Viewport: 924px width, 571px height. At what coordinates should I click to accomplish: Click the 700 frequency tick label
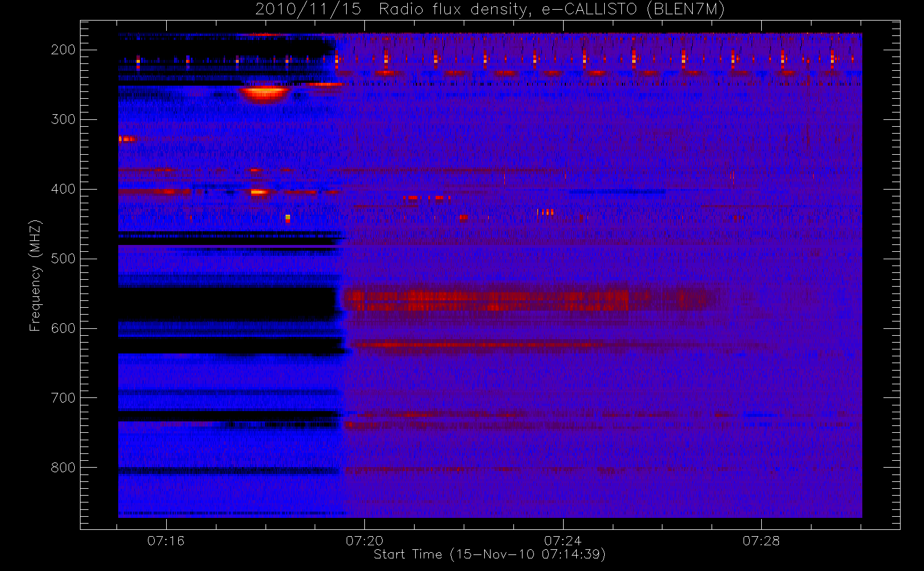63,398
